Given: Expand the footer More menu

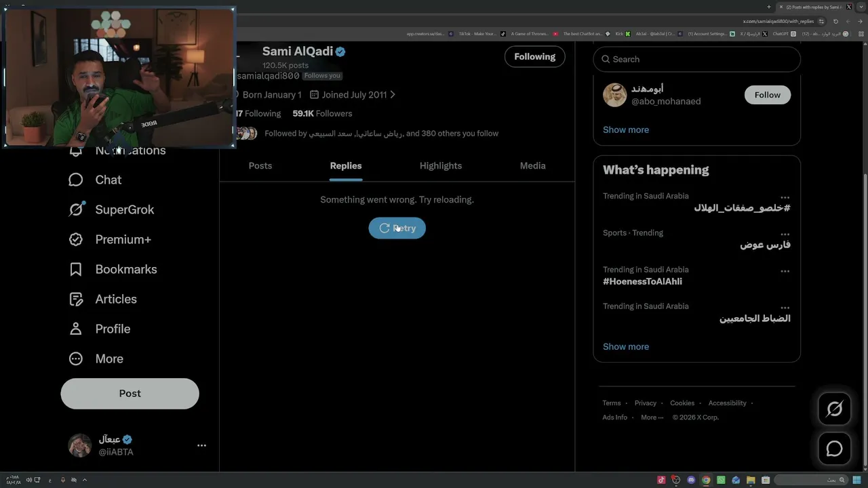Looking at the screenshot, I should [652, 418].
